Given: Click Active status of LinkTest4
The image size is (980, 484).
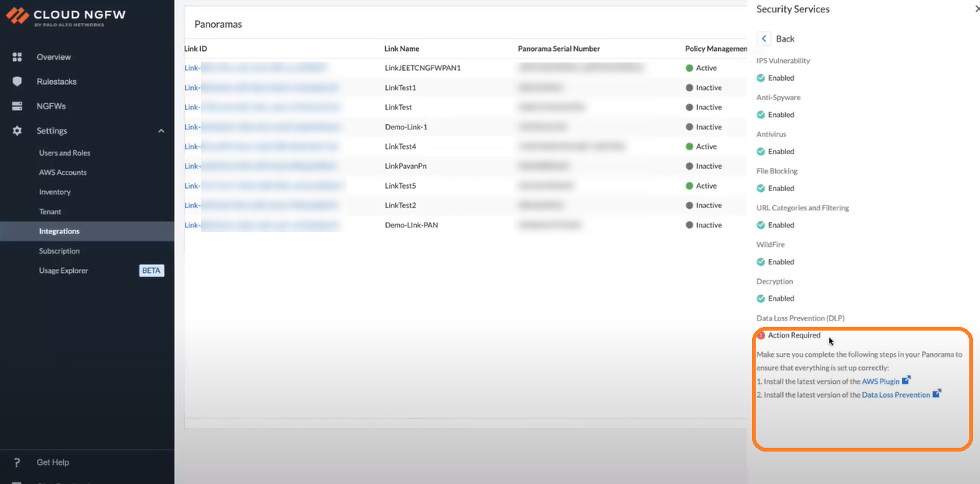Looking at the screenshot, I should (x=701, y=146).
